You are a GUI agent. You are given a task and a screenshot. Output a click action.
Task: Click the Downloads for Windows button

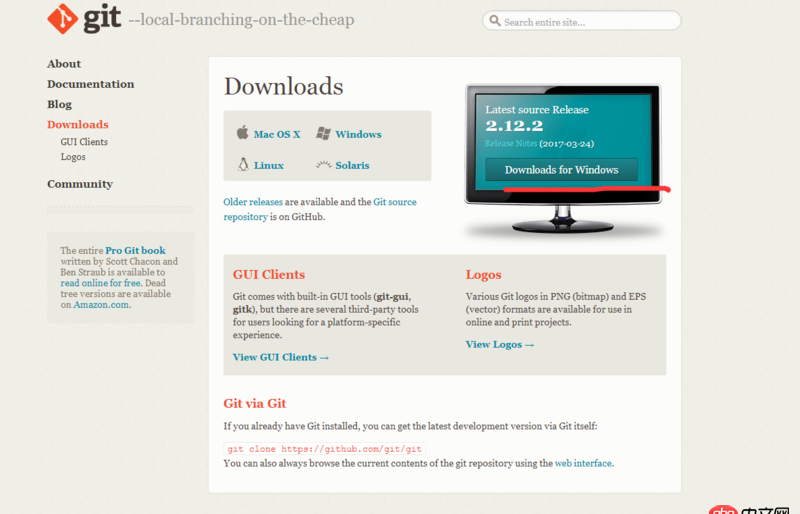pyautogui.click(x=561, y=169)
